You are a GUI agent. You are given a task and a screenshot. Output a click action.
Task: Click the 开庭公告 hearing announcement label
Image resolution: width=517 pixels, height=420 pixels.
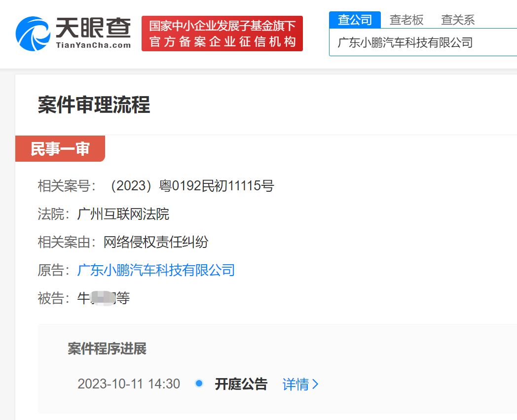click(240, 384)
